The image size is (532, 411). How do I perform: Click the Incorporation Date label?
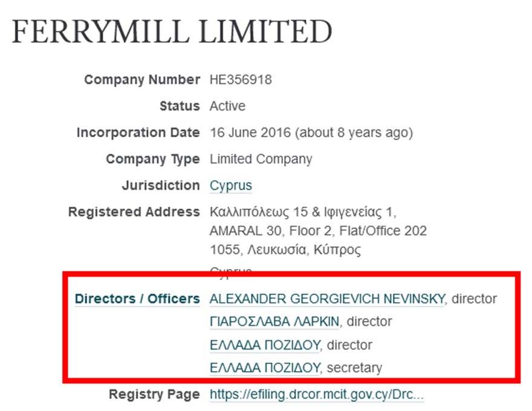pyautogui.click(x=137, y=132)
